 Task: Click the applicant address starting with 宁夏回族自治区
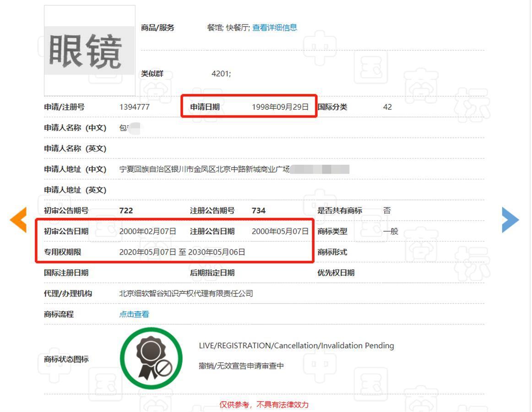click(204, 169)
